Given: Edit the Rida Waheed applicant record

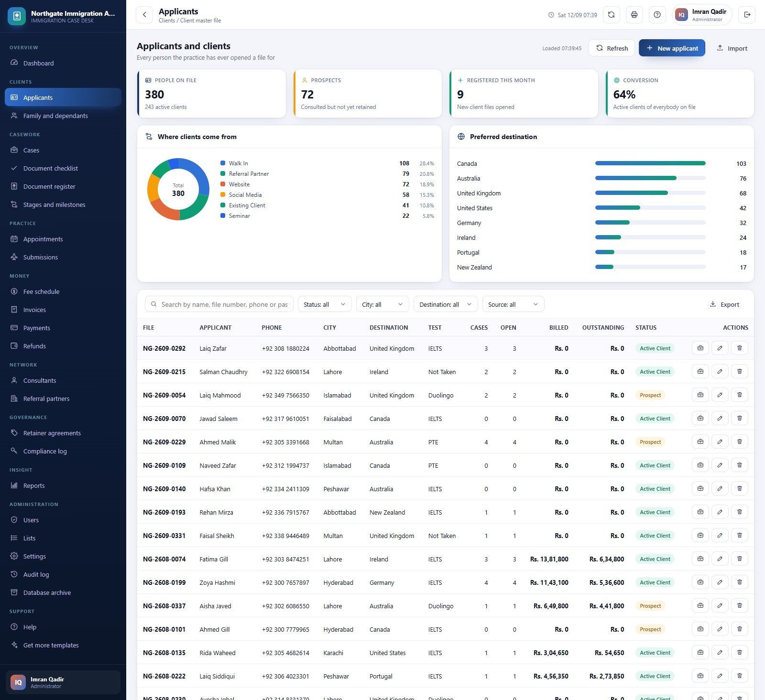Looking at the screenshot, I should tap(720, 652).
